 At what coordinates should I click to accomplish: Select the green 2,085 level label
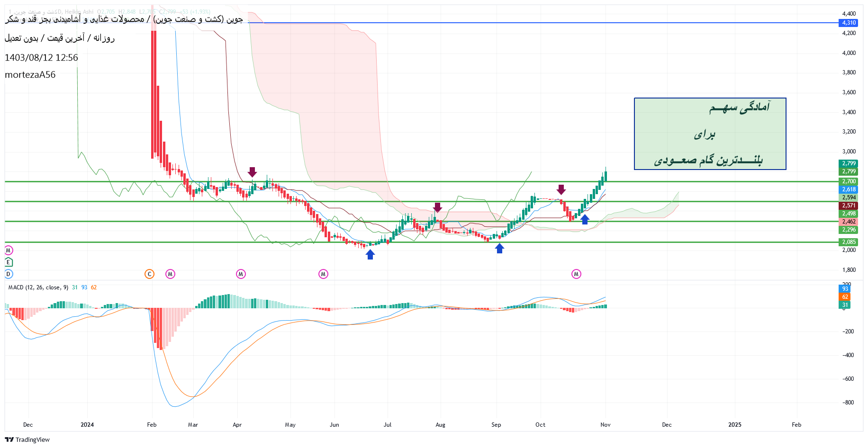pyautogui.click(x=849, y=242)
